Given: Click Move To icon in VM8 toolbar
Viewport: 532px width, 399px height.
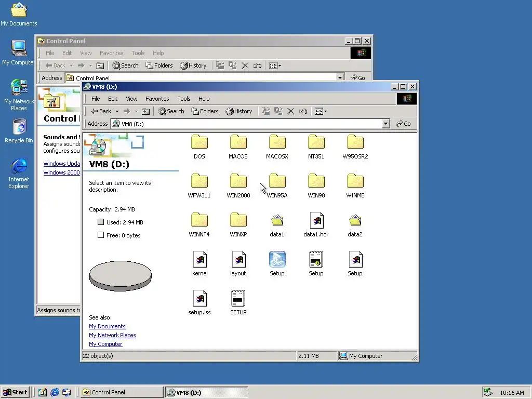Looking at the screenshot, I should click(x=266, y=111).
